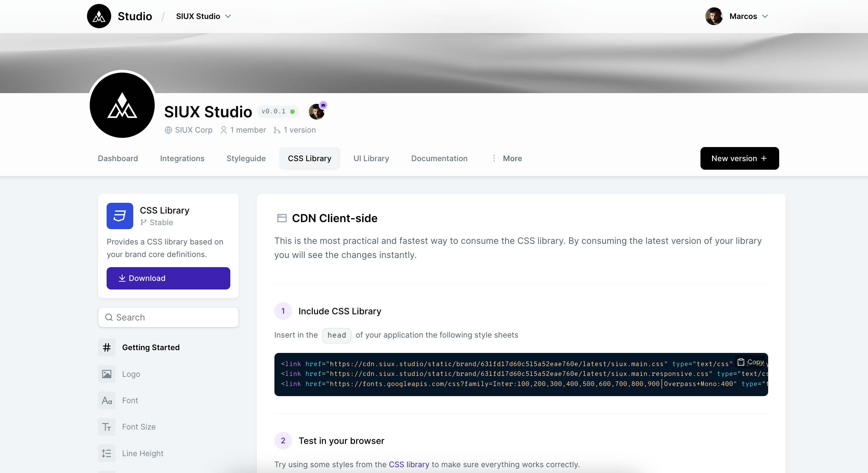This screenshot has width=868, height=473.
Task: Expand the More navigation menu
Action: [x=507, y=158]
